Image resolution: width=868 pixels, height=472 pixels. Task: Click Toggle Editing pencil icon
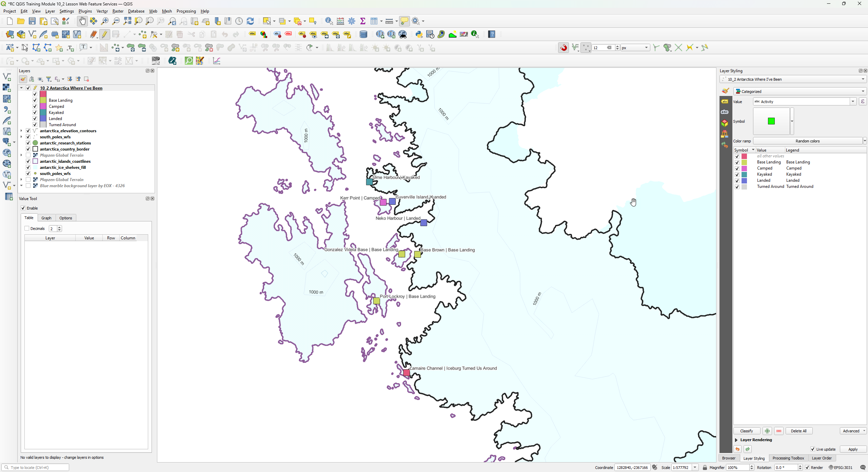point(105,34)
